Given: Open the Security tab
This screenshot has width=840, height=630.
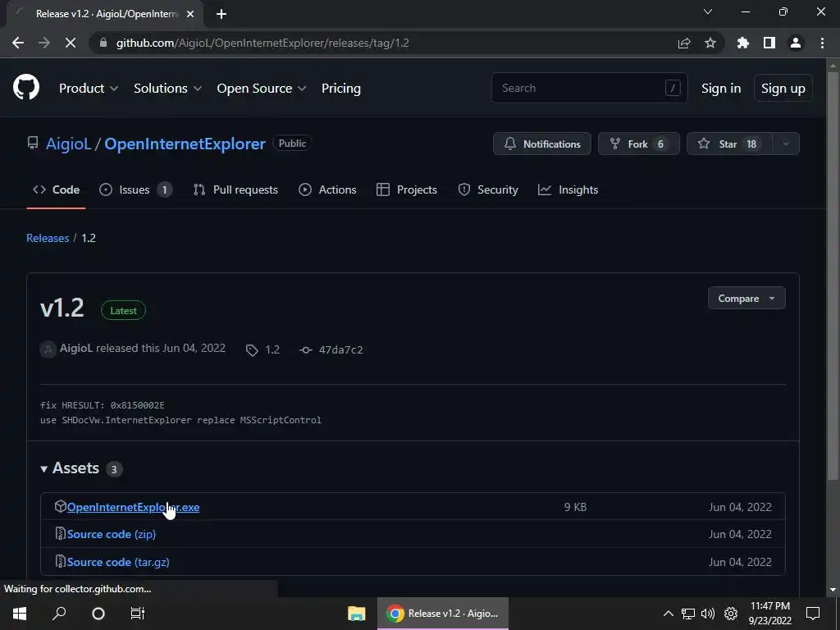Looking at the screenshot, I should pyautogui.click(x=488, y=189).
